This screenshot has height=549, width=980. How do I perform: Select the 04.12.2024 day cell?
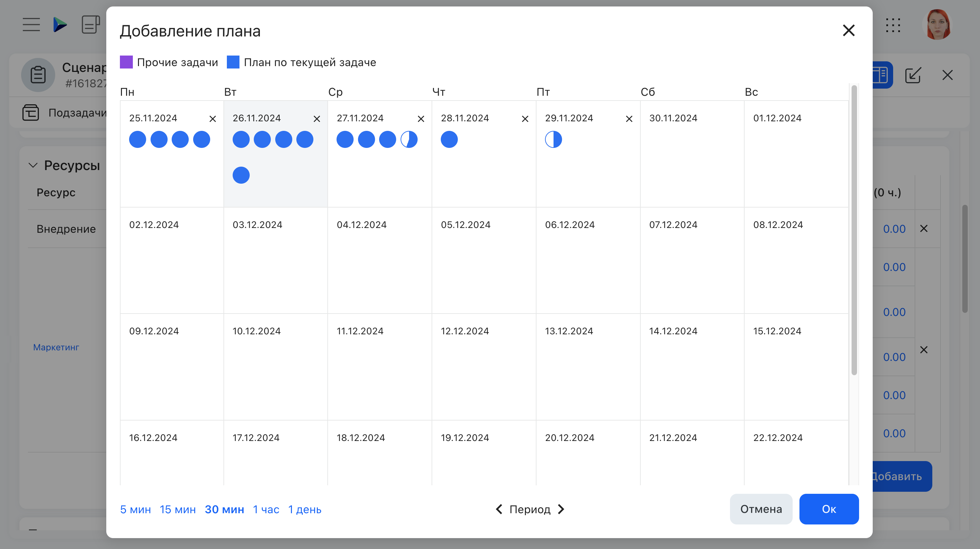pos(380,260)
